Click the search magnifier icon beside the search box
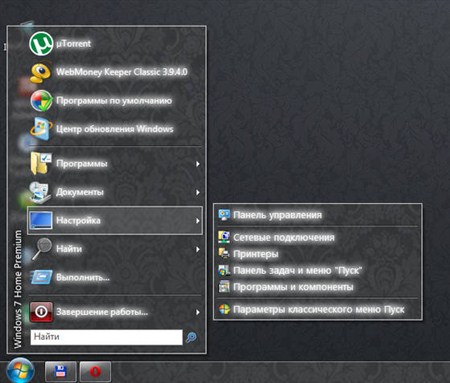450x383 pixels. click(191, 337)
